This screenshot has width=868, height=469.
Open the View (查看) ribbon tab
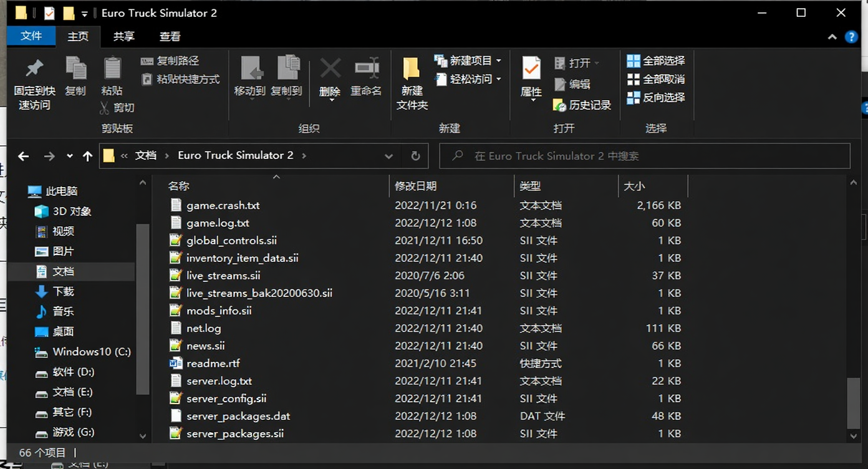170,36
